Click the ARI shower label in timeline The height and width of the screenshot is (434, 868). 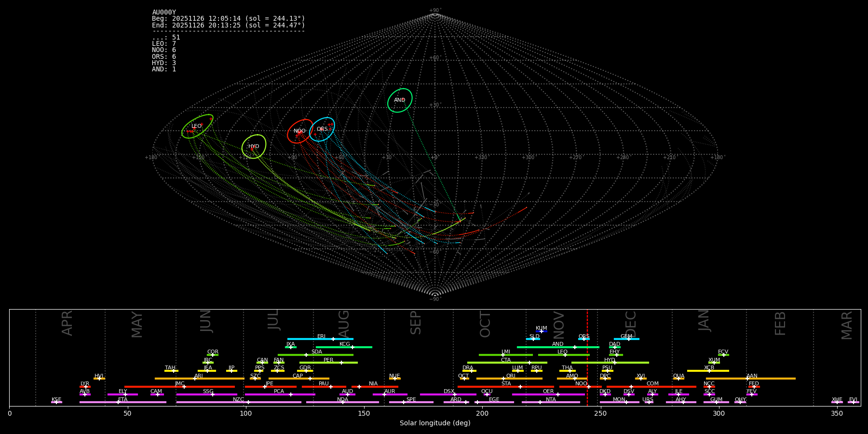click(199, 376)
